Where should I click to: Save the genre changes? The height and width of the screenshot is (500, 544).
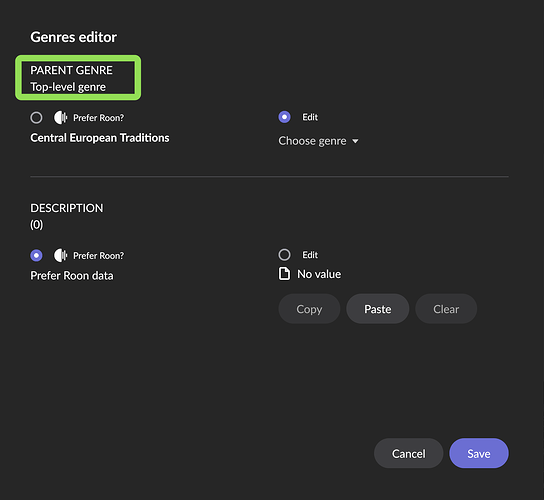tap(479, 453)
